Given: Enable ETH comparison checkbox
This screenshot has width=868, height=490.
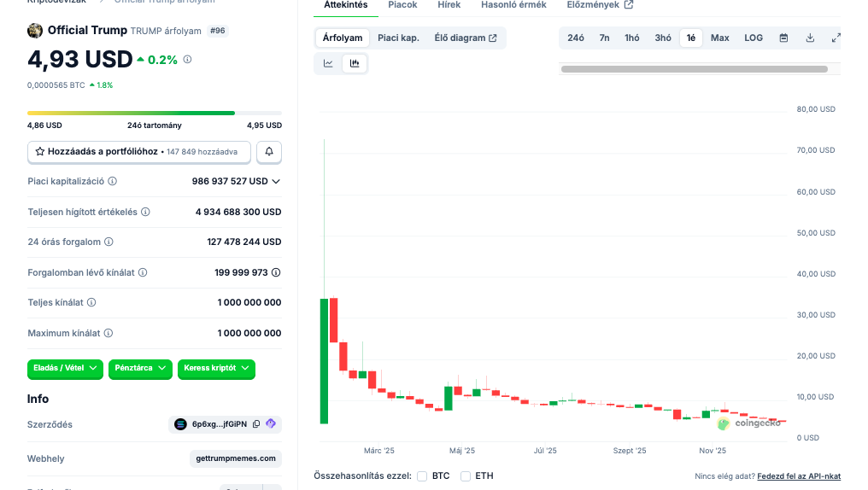Looking at the screenshot, I should (x=466, y=475).
